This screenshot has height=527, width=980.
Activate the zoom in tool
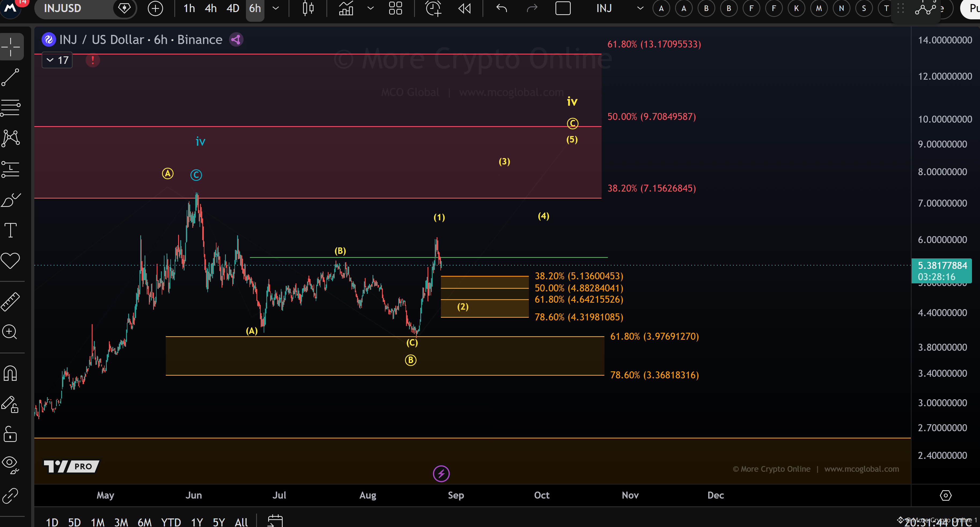tap(10, 332)
